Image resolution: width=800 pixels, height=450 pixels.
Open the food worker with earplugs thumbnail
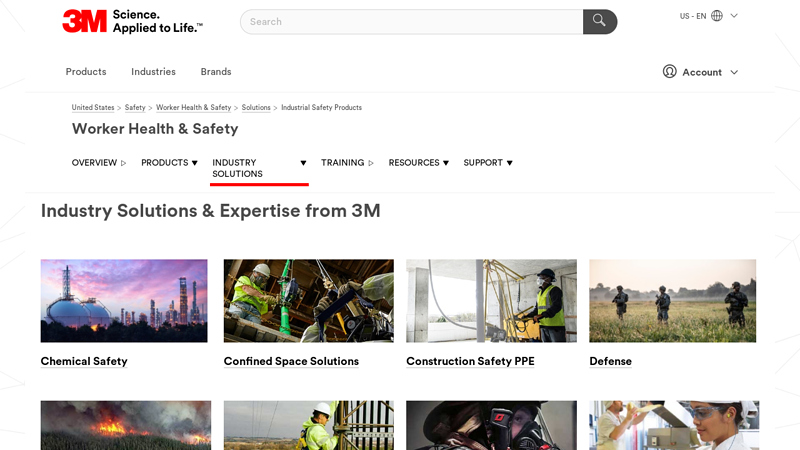[674, 425]
